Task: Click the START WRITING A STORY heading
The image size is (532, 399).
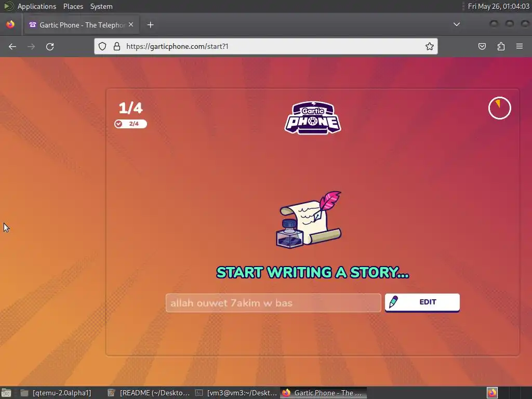Action: coord(313,272)
